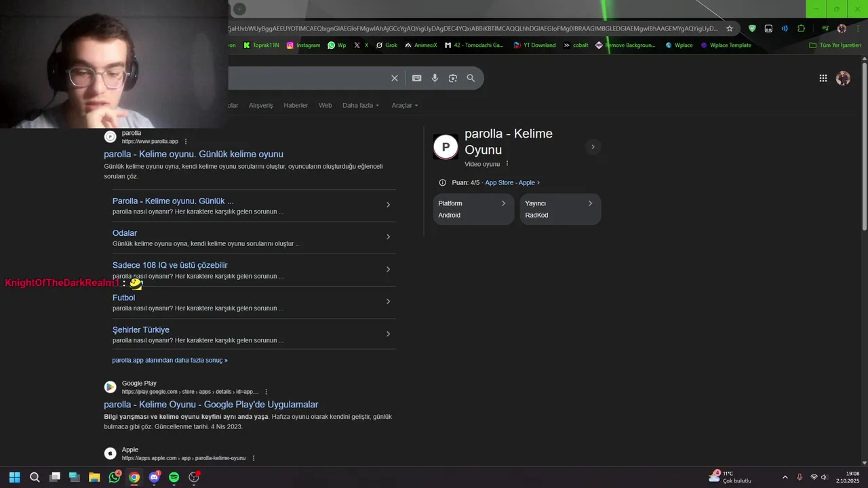Expand the Daha fazla dropdown
The width and height of the screenshot is (868, 488).
pos(361,105)
